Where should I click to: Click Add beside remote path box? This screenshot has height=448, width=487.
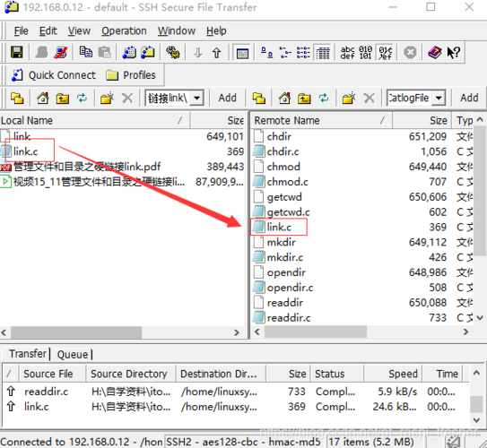pos(469,98)
